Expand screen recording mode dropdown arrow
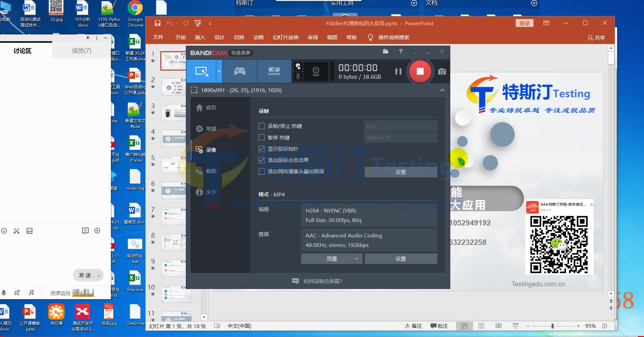Viewport: 644px width, 337px height. [x=219, y=71]
